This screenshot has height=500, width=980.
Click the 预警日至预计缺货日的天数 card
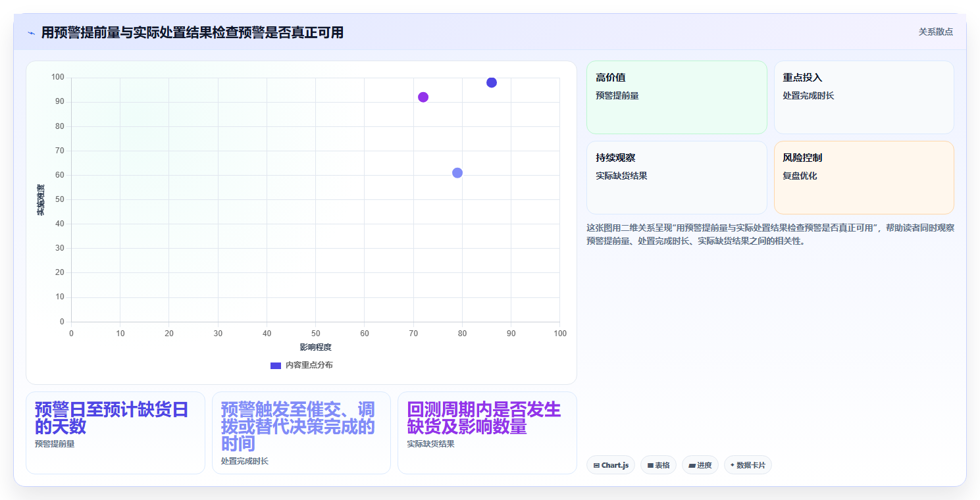115,433
